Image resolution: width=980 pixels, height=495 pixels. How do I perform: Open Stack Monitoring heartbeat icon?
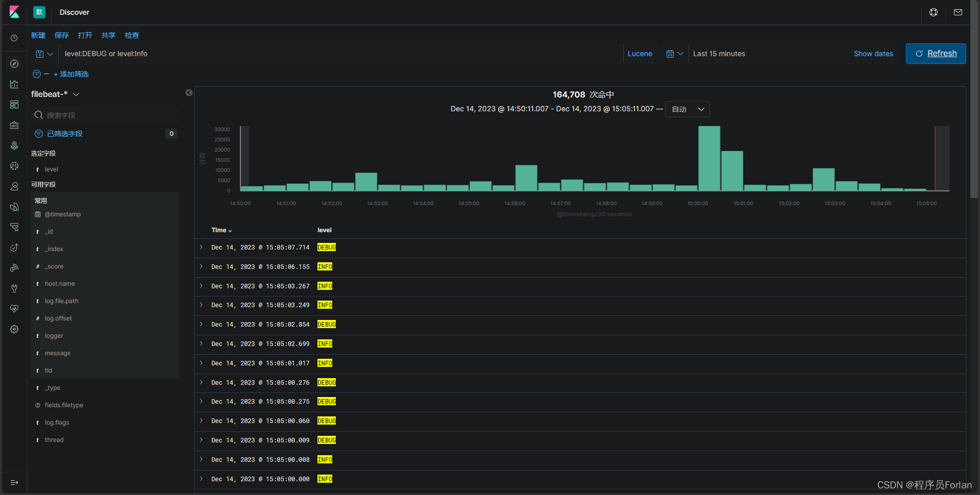tap(14, 309)
